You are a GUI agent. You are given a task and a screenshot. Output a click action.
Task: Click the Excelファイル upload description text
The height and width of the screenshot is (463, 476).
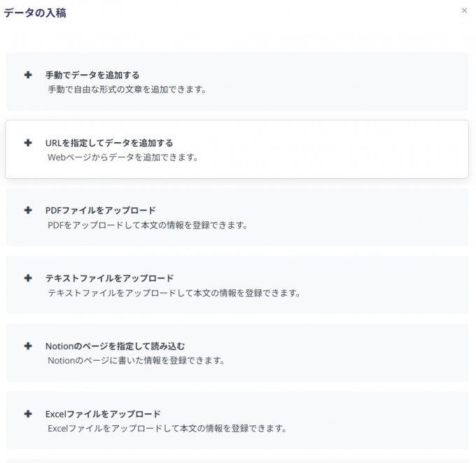(167, 429)
